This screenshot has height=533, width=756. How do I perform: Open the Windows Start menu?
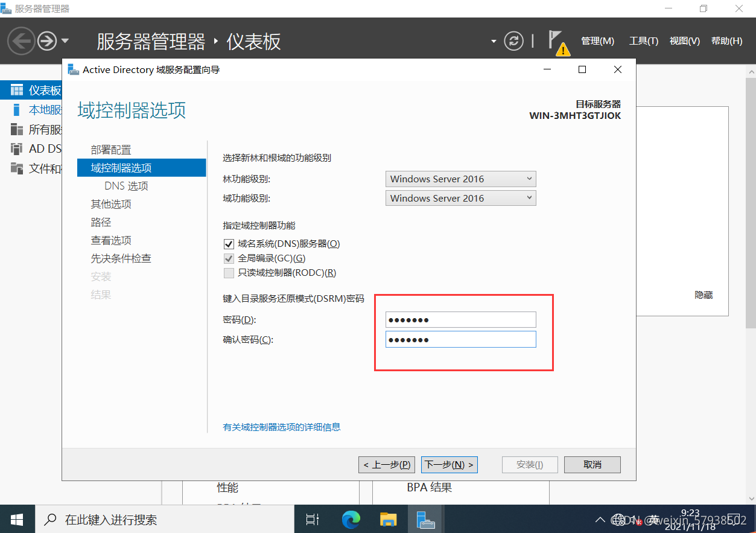[17, 519]
